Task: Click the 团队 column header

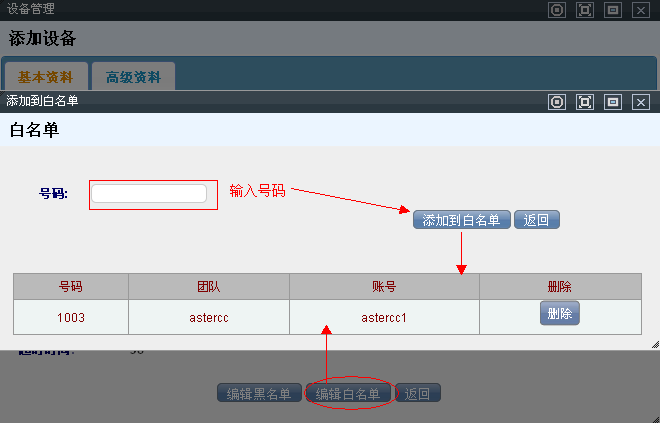Action: [x=208, y=287]
